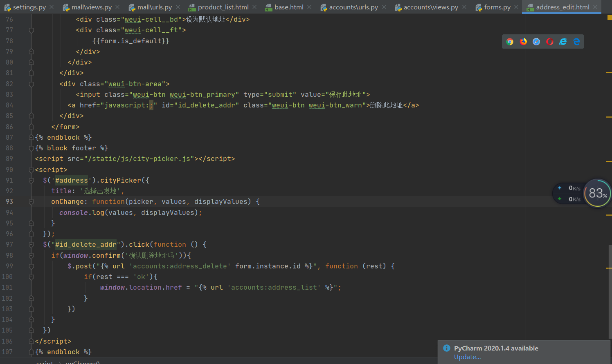Click Update... link in PyCharm notification

467,357
